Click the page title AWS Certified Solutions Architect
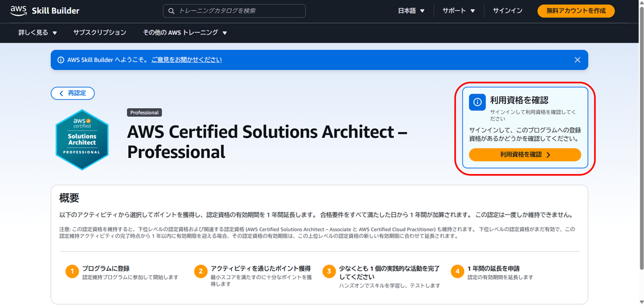 (x=267, y=141)
